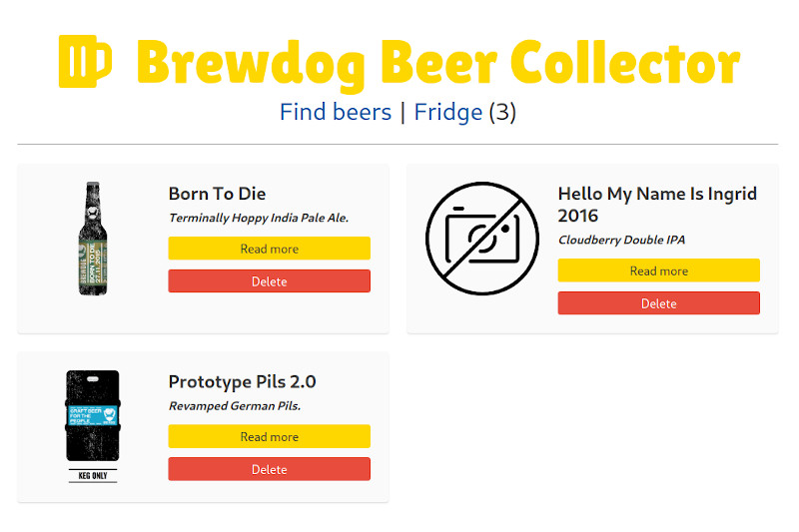Open the Find beers page
The height and width of the screenshot is (532, 799).
(x=336, y=112)
